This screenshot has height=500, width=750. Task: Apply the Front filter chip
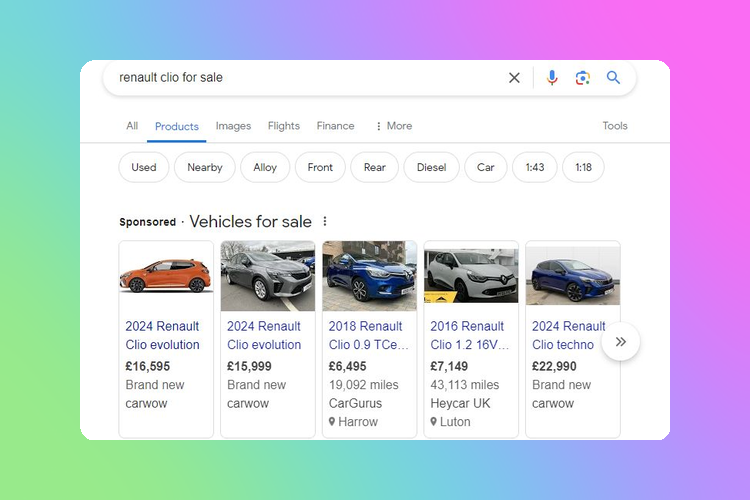tap(320, 167)
